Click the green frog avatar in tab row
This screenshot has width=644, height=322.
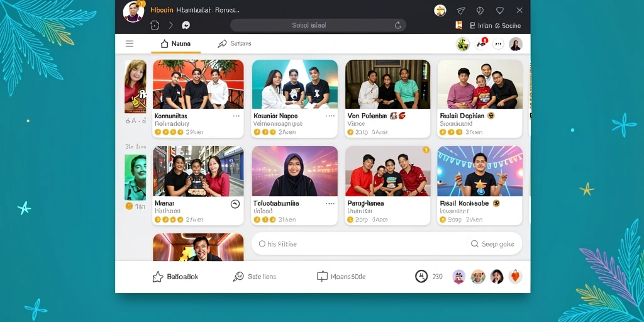click(x=463, y=44)
